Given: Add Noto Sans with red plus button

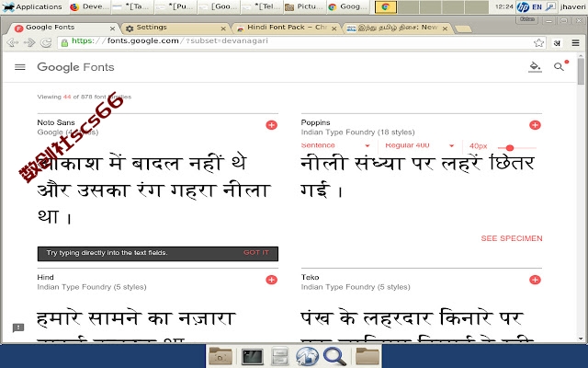Looking at the screenshot, I should [272, 125].
